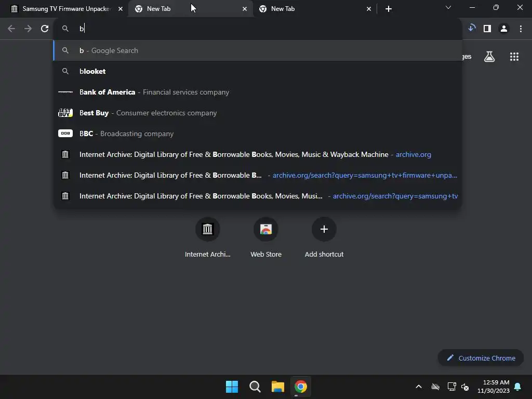This screenshot has height=399, width=532.
Task: Close the rightmost New Tab
Action: click(x=369, y=9)
